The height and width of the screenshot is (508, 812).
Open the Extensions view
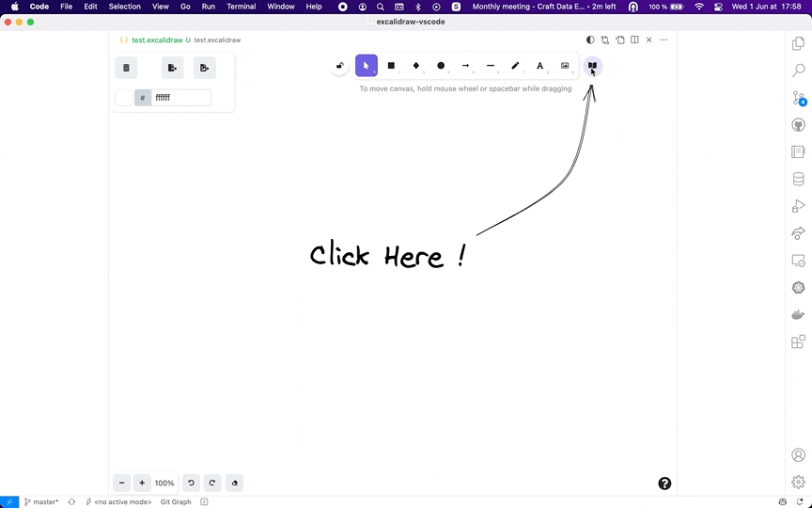click(799, 342)
